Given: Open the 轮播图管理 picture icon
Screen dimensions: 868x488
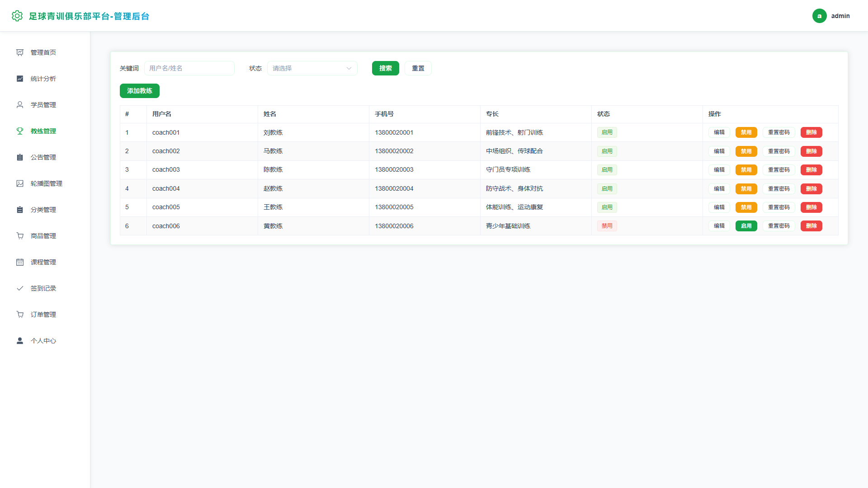Looking at the screenshot, I should tap(20, 183).
